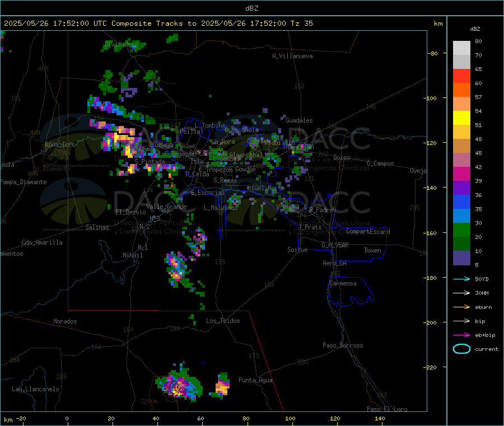
Task: Click the 'J_Prats' place label
Action: (310, 227)
